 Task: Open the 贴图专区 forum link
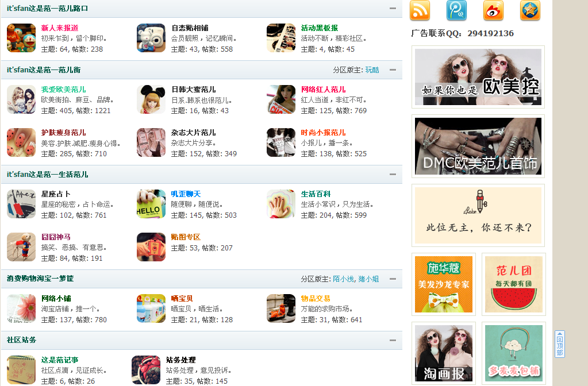pos(186,237)
